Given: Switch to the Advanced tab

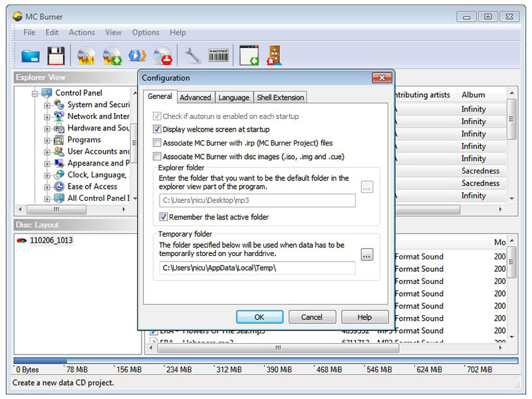Looking at the screenshot, I should click(x=196, y=97).
